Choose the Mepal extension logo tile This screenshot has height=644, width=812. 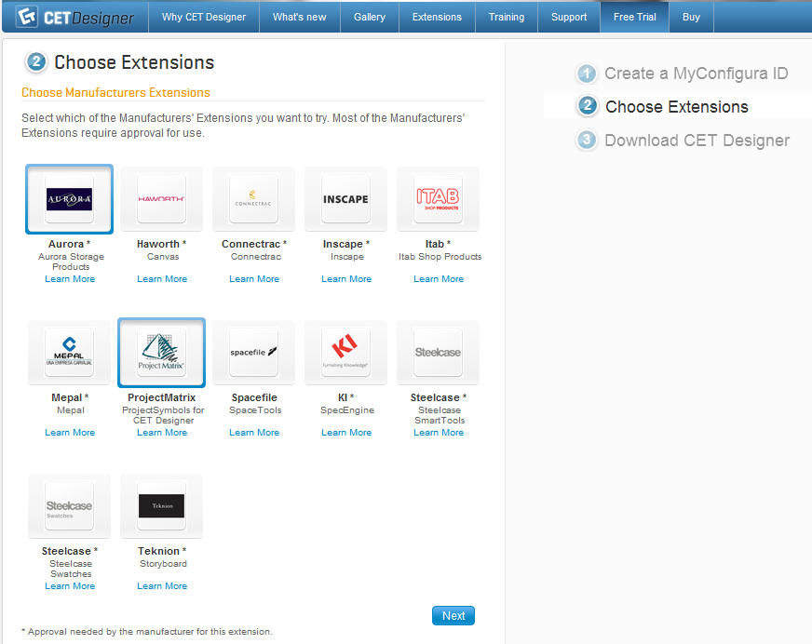(x=70, y=353)
